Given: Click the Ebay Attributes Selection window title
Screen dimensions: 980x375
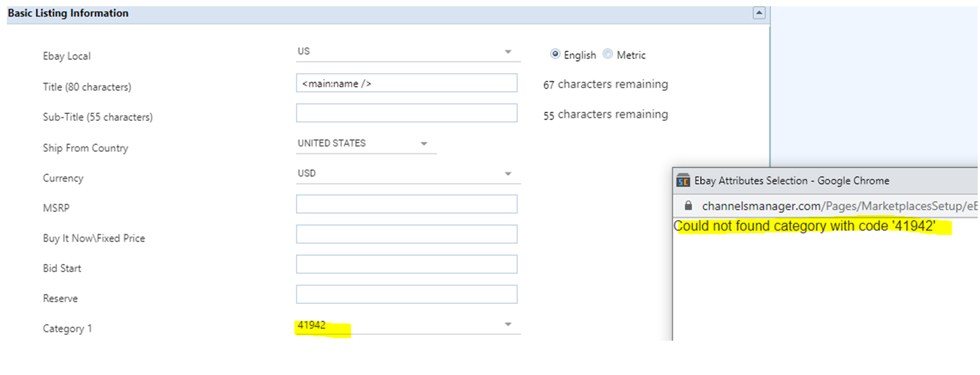Looking at the screenshot, I should point(792,181).
